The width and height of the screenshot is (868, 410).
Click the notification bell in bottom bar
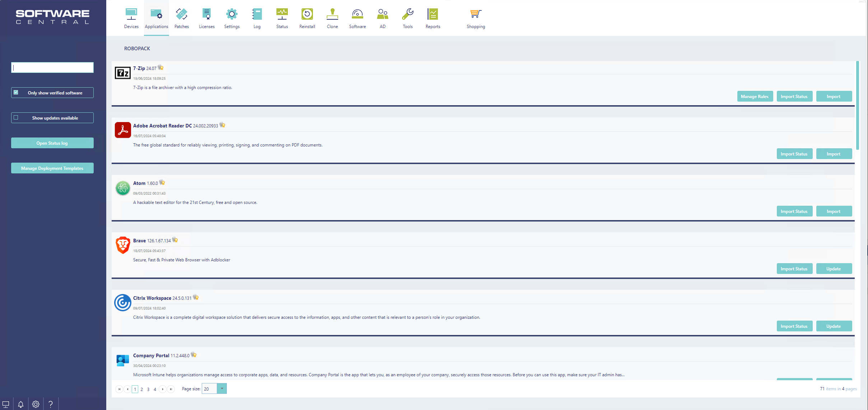(x=21, y=404)
